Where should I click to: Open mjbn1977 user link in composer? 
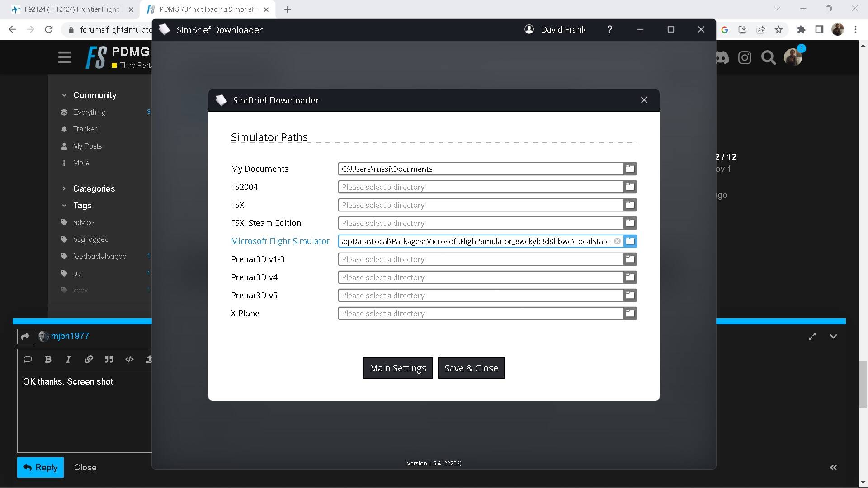coord(70,336)
